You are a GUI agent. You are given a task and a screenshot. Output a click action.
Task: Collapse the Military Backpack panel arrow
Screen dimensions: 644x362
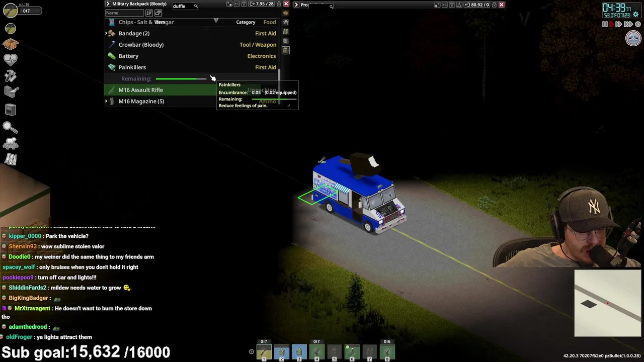108,4
